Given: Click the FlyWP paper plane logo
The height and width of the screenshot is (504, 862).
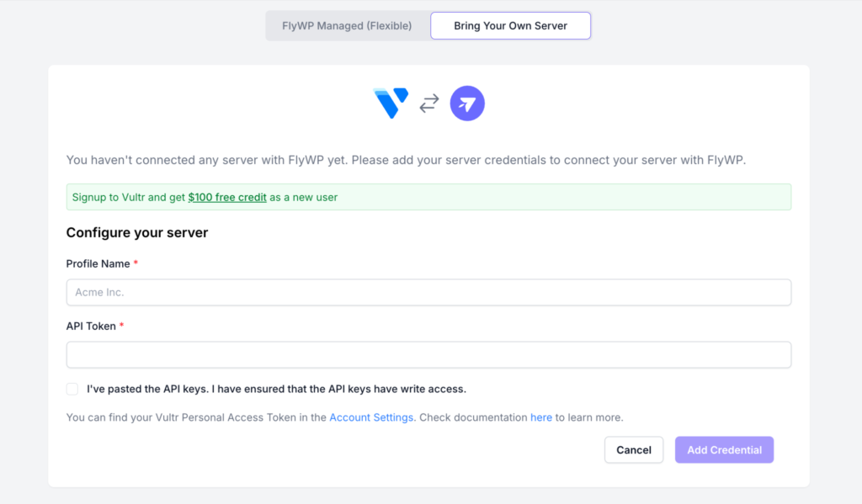Looking at the screenshot, I should 467,103.
